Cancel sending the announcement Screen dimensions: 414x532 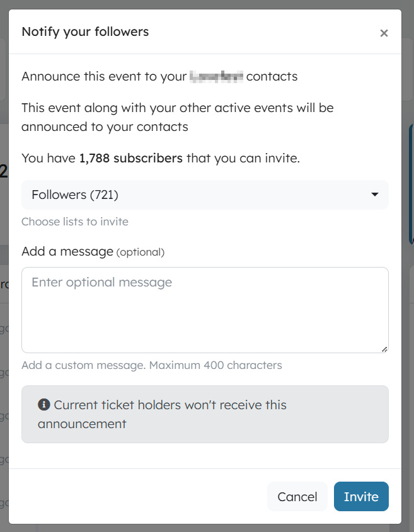click(x=297, y=497)
